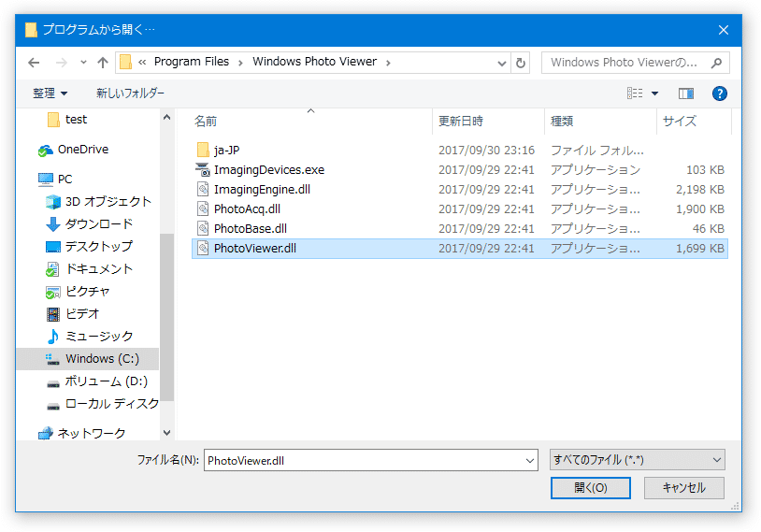Select PhotoBase.dll in the list
This screenshot has width=761, height=532.
(x=460, y=229)
